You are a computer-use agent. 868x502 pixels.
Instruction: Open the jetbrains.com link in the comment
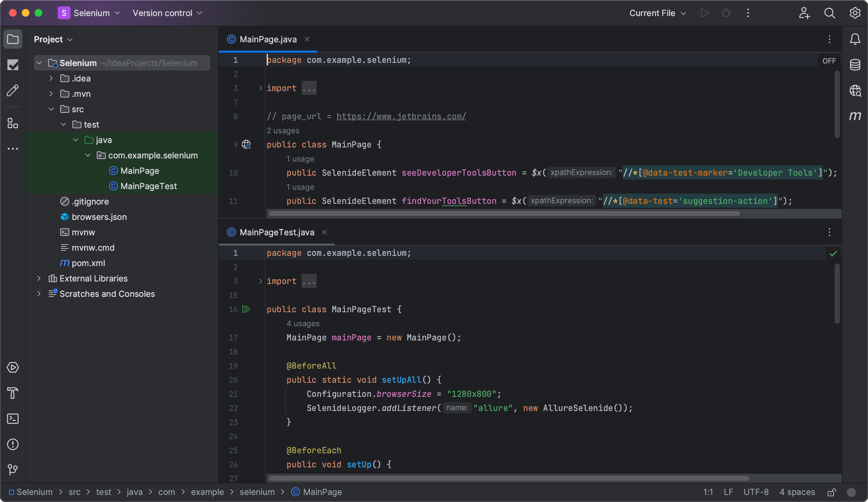pos(401,116)
